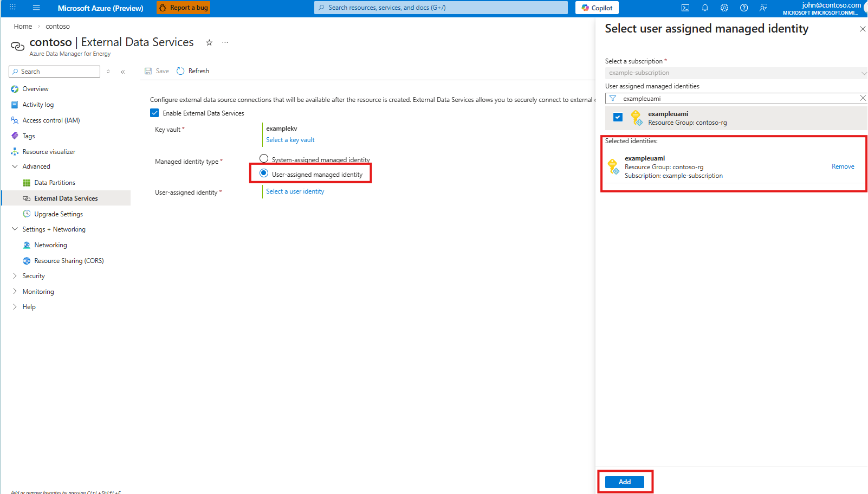Open the john@contoso.com account menu
Image resolution: width=868 pixels, height=494 pixels.
click(x=822, y=8)
